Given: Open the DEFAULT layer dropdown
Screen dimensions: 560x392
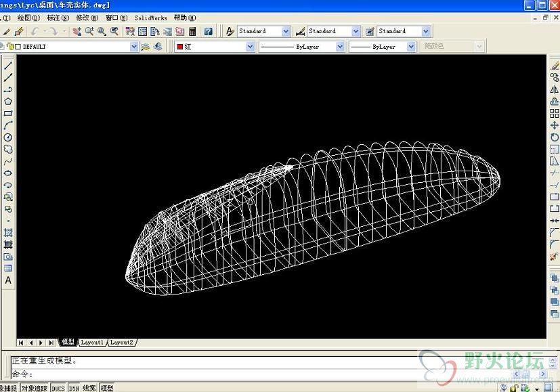Looking at the screenshot, I should click(x=133, y=47).
